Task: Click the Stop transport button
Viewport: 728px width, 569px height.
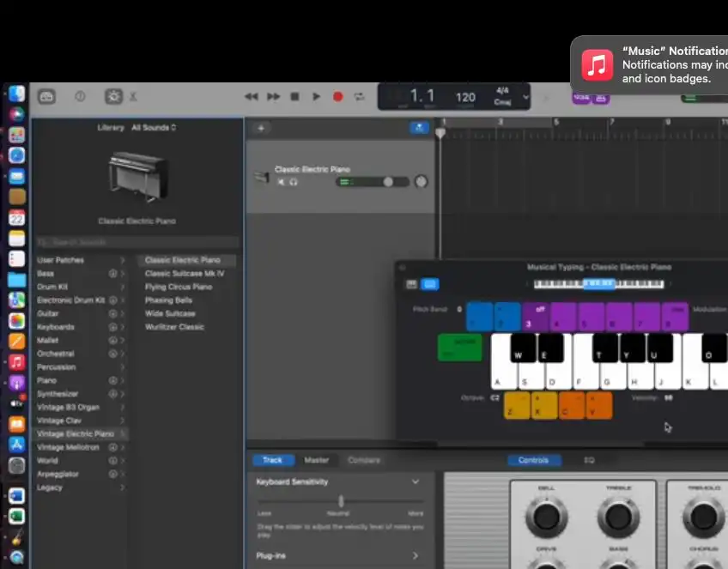Action: click(x=294, y=96)
